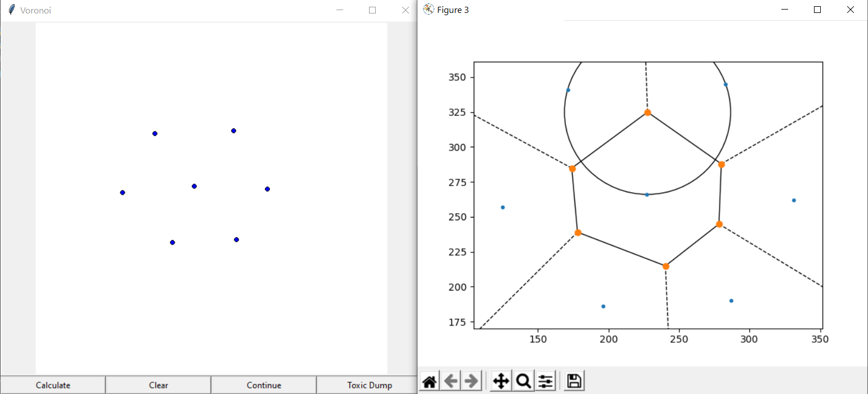Click the center blue point in Voronoi canvas
The height and width of the screenshot is (394, 868).
point(194,186)
